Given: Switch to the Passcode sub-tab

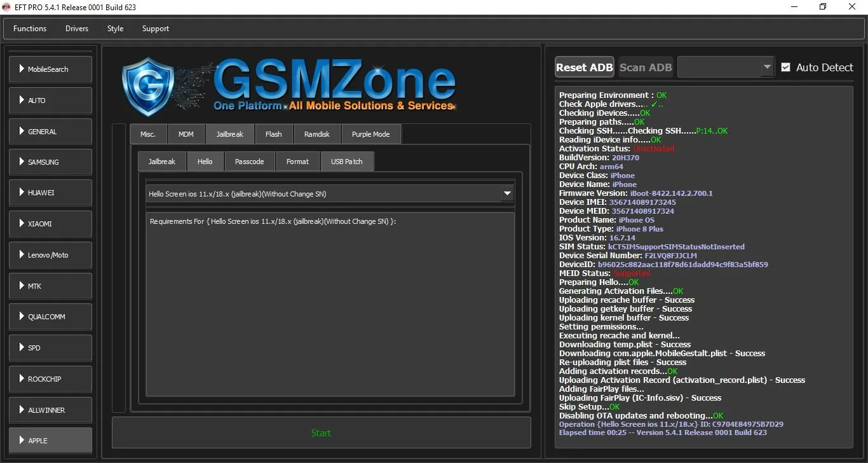Looking at the screenshot, I should coord(249,162).
